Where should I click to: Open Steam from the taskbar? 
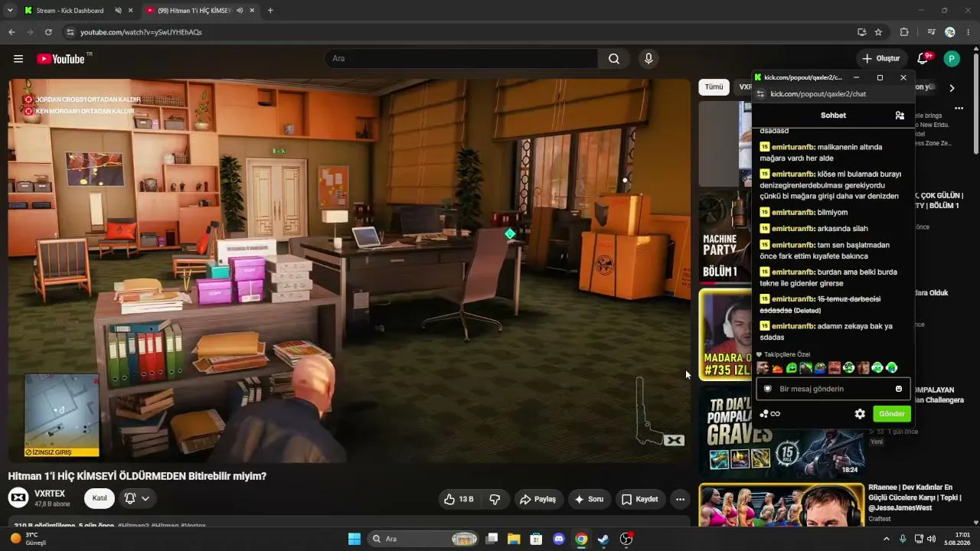[x=603, y=539]
